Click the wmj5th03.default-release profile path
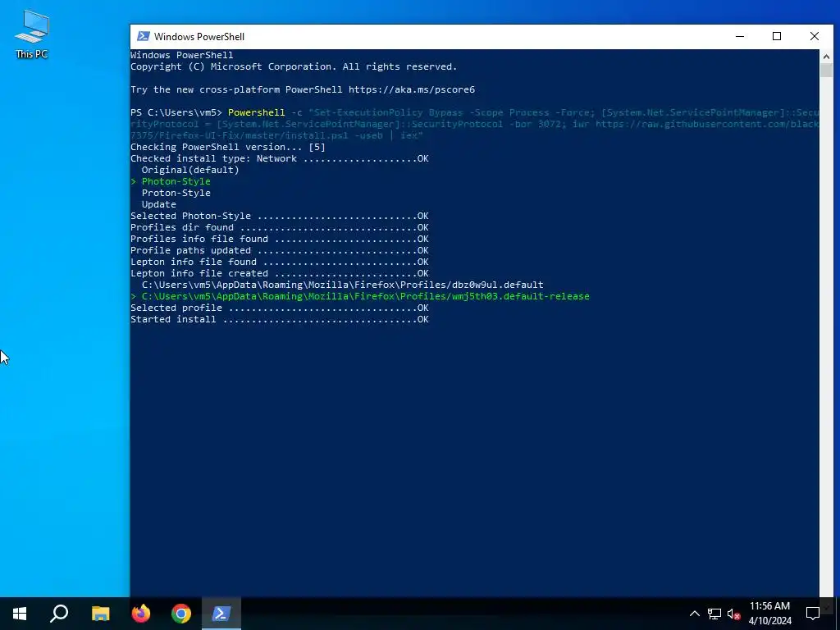This screenshot has height=630, width=840. [x=365, y=296]
